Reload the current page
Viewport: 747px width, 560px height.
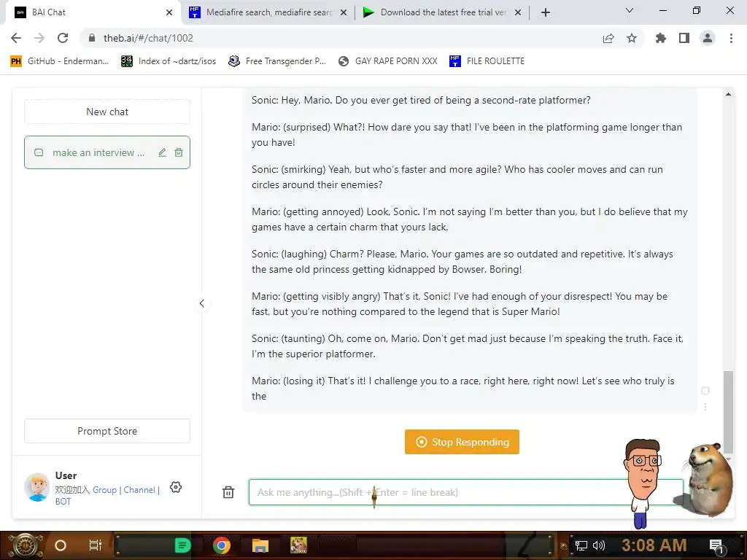(63, 38)
